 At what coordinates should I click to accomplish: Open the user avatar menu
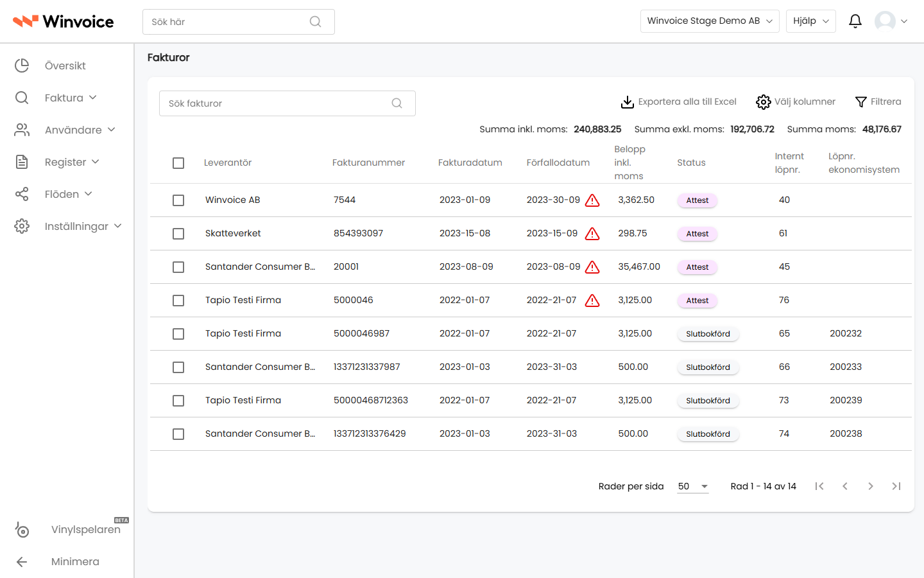(891, 21)
